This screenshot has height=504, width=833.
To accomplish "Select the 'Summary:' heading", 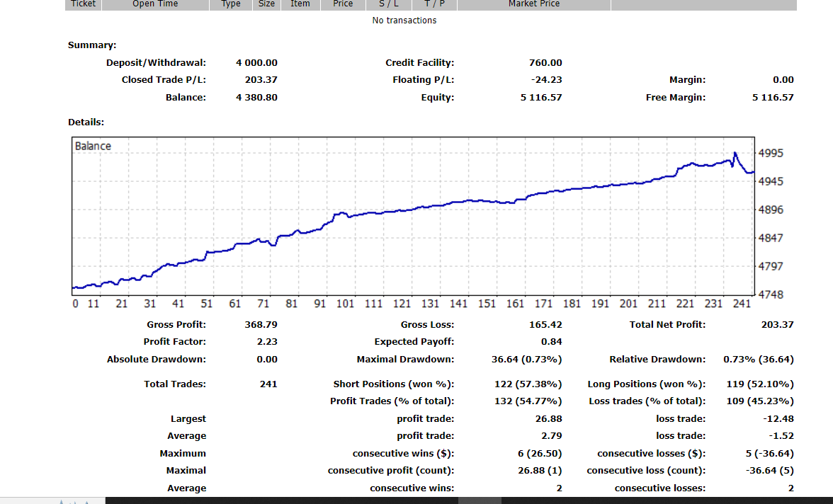I will click(92, 45).
